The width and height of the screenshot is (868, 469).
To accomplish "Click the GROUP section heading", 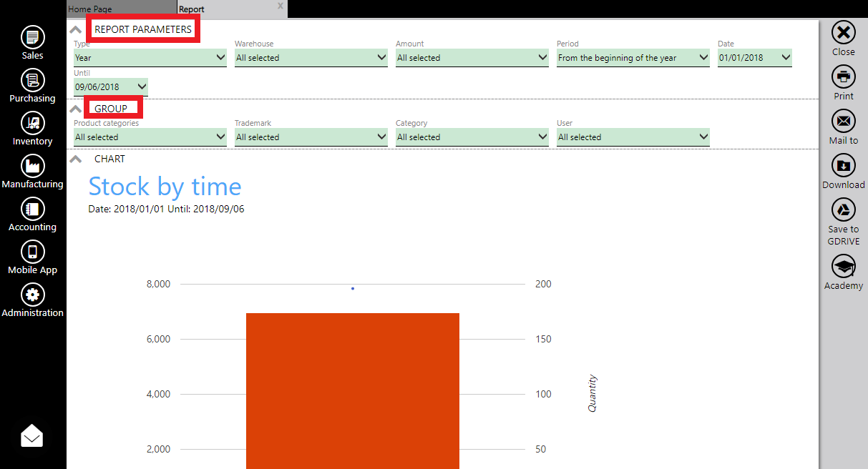I will [x=111, y=109].
